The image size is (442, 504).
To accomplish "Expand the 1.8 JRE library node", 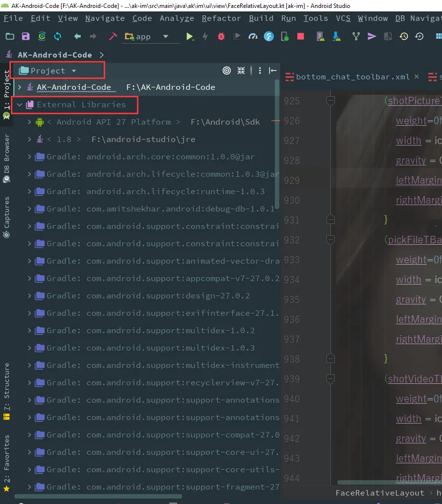I will [x=29, y=140].
